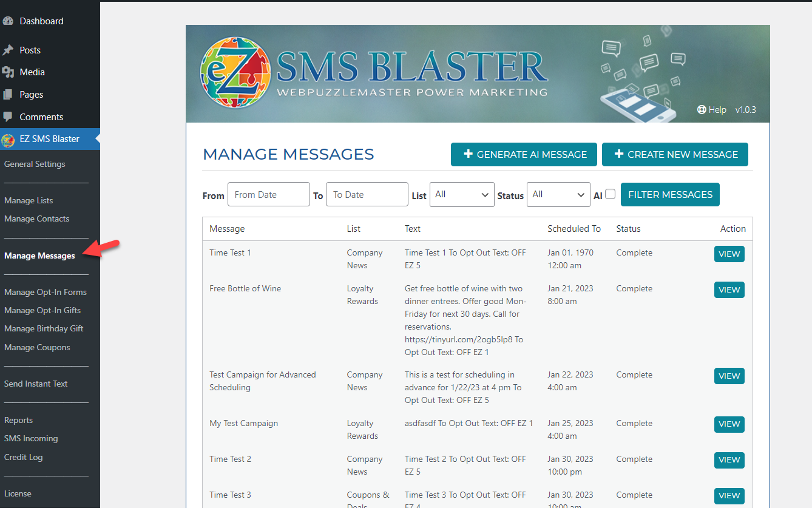Click the Comments bubble icon
Screen dimensions: 812x508
(7, 117)
